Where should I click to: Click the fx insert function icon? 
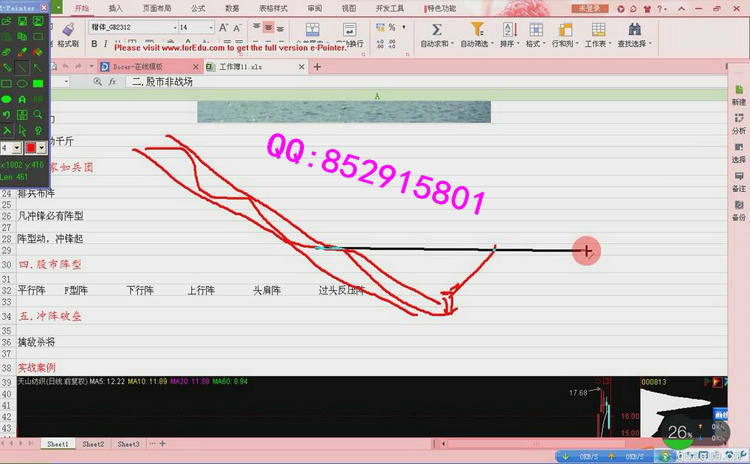coord(113,82)
